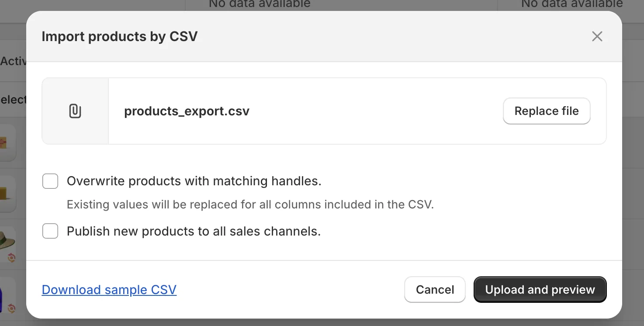
Task: Close the Import products by CSV dialog
Action: click(x=597, y=36)
